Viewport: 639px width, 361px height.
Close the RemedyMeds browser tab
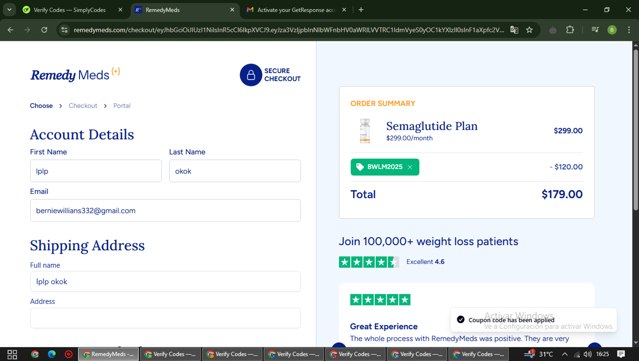[x=232, y=10]
